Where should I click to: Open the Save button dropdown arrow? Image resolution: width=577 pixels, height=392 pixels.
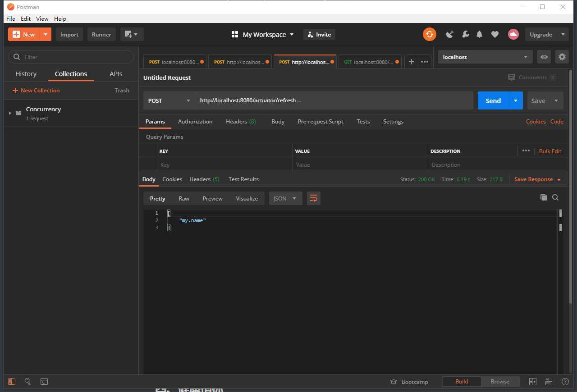556,100
